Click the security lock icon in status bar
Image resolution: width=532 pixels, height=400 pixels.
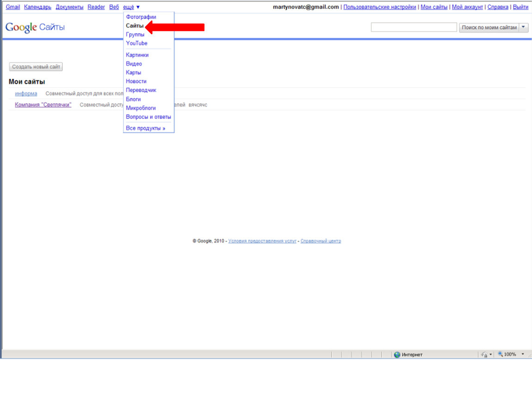pyautogui.click(x=484, y=355)
